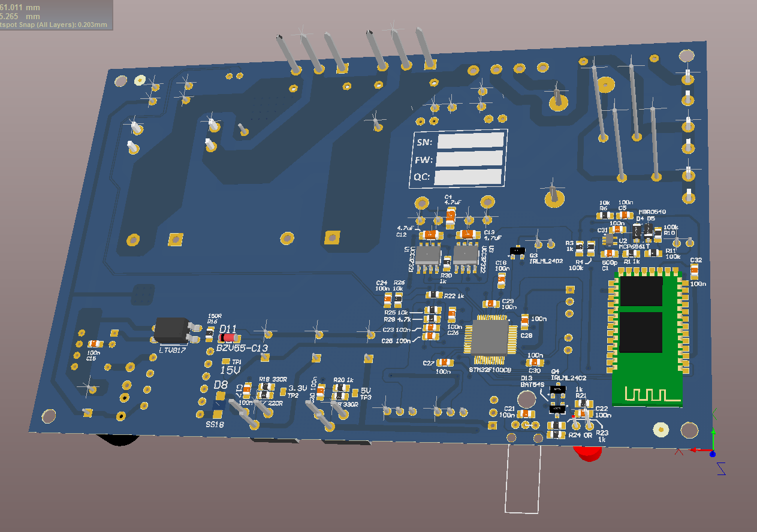Click the blank SN: label box
The height and width of the screenshot is (532, 757).
pos(470,141)
